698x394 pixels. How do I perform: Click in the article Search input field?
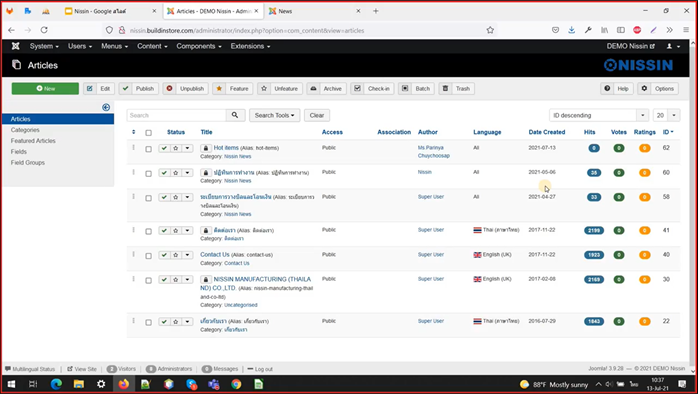(177, 115)
